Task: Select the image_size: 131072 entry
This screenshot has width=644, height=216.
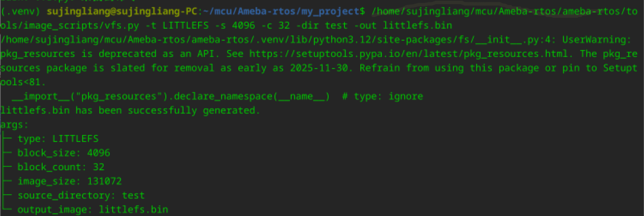Action: [69, 181]
